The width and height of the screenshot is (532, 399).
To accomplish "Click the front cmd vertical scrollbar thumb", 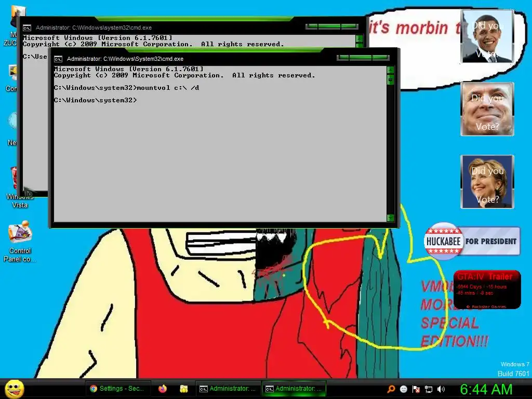I will [391, 79].
